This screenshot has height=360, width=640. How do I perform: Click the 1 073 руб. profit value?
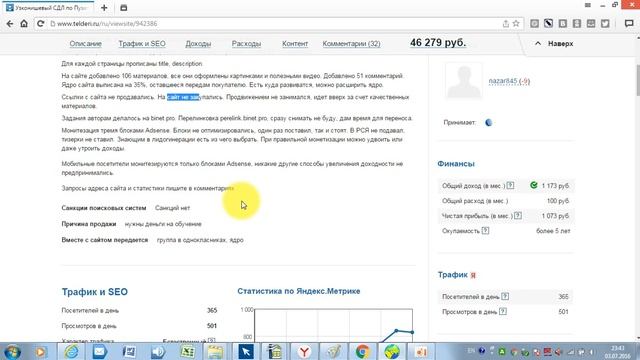coord(555,216)
